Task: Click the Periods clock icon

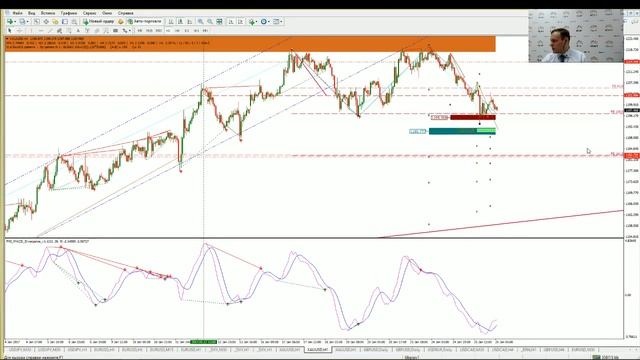Action: pyautogui.click(x=264, y=21)
